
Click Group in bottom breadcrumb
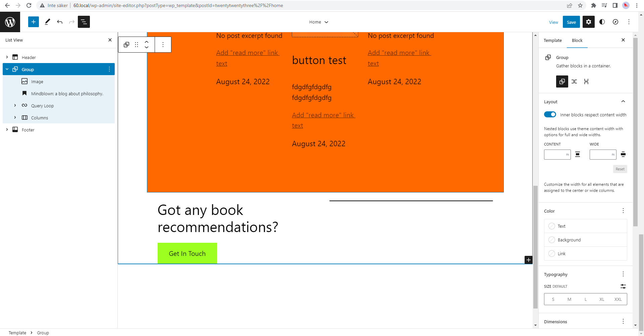click(x=43, y=333)
